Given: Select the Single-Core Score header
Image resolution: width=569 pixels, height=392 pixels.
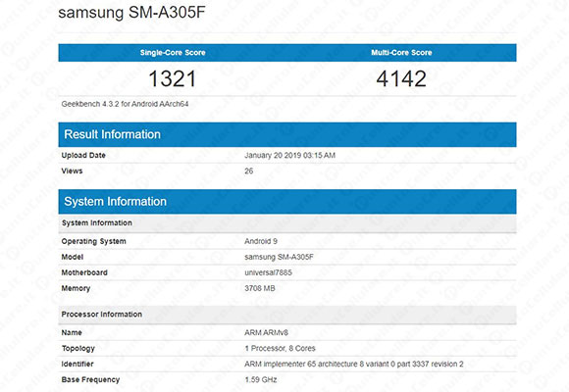Looking at the screenshot, I should pos(173,53).
